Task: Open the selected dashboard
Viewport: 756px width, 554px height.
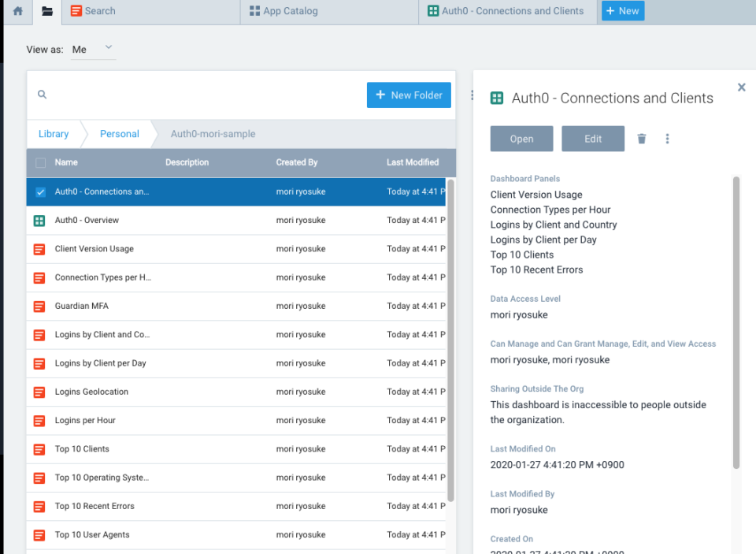Action: coord(521,139)
